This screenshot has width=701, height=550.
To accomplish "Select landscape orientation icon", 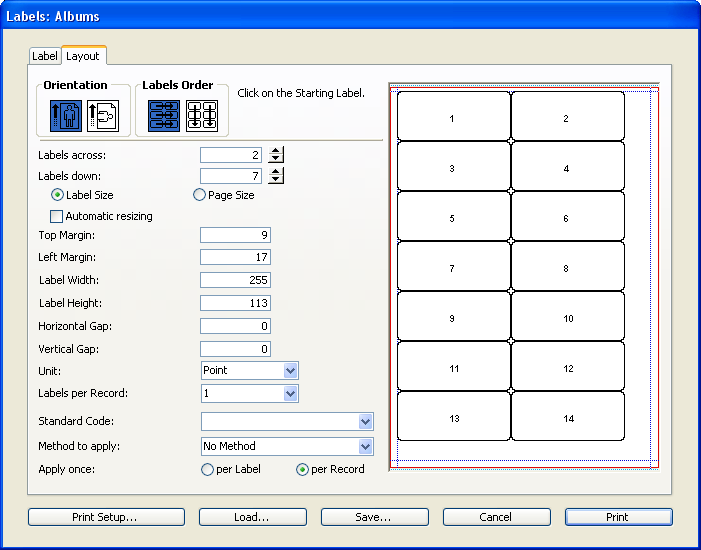I will (101, 116).
